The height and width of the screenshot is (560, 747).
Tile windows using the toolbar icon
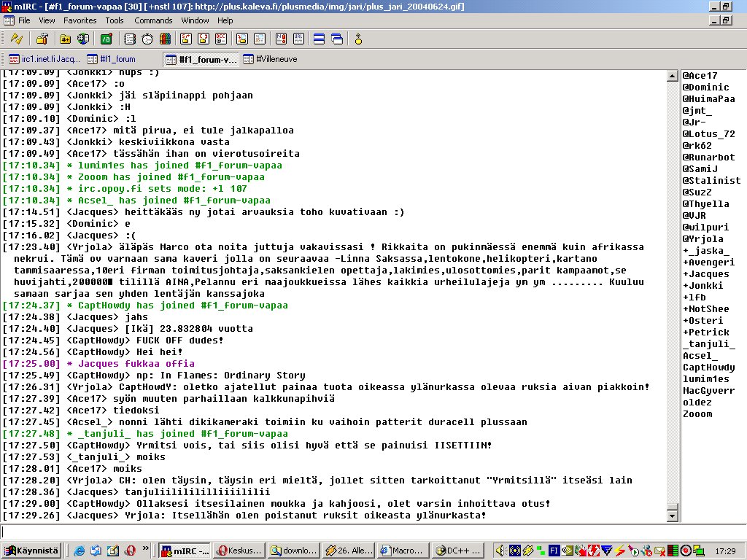320,39
